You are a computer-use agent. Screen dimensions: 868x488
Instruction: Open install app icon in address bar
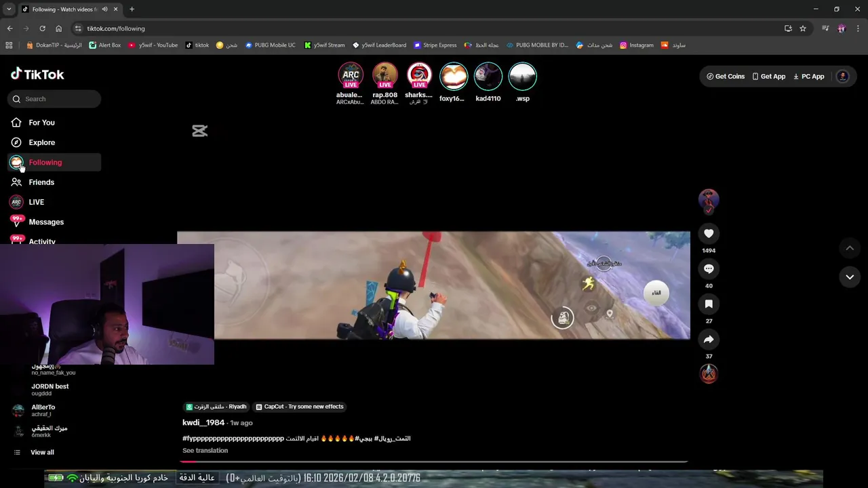click(788, 28)
